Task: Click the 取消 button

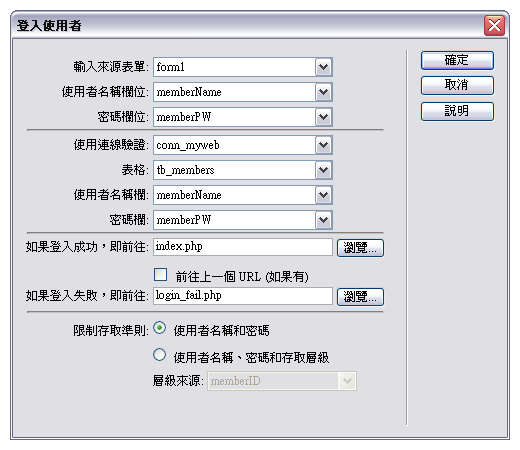Action: 457,85
